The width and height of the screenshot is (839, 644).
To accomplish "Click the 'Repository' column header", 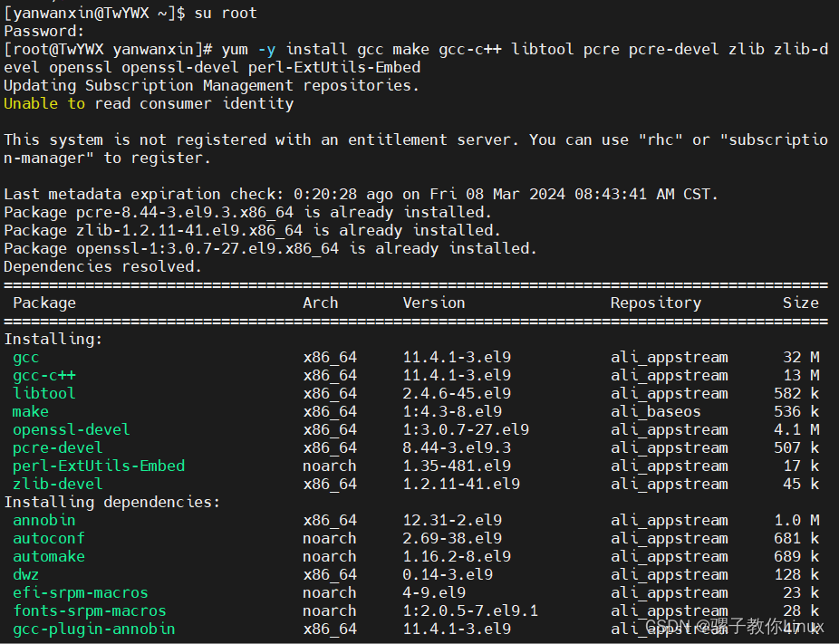I will 656,303.
